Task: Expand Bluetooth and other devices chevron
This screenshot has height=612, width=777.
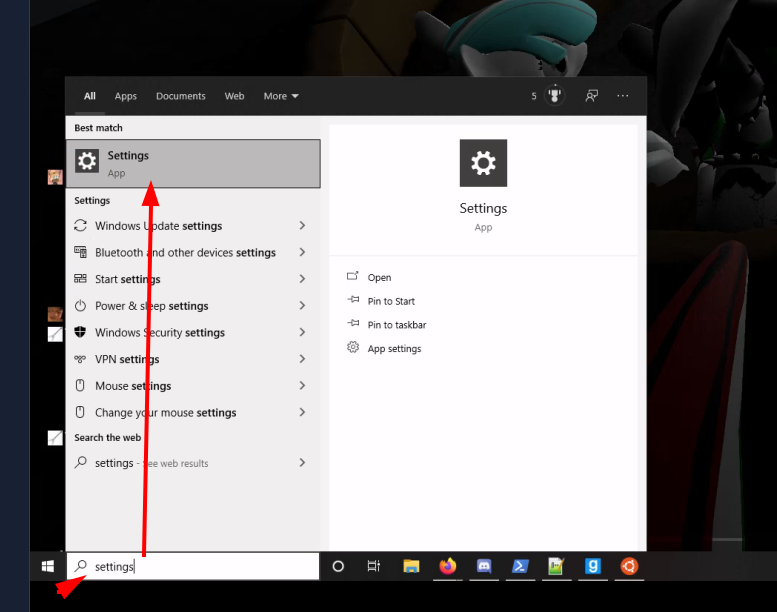Action: pos(302,252)
